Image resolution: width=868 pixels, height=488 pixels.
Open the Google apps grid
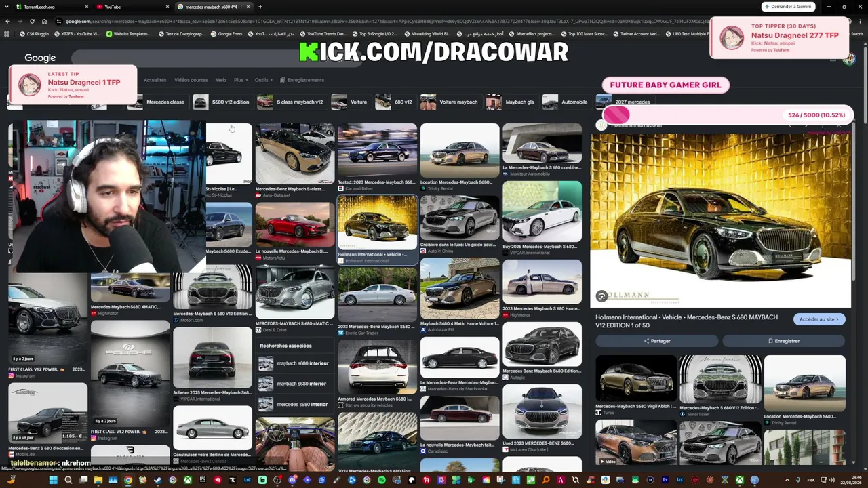(833, 60)
